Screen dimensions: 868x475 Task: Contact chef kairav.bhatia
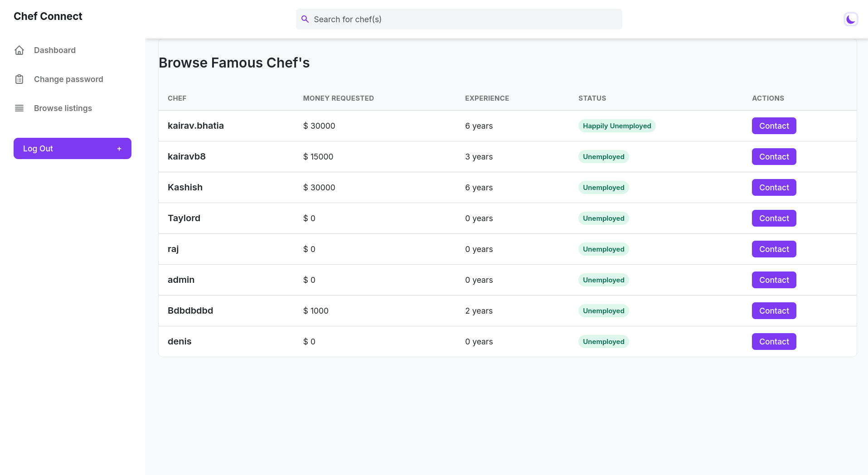pos(774,126)
